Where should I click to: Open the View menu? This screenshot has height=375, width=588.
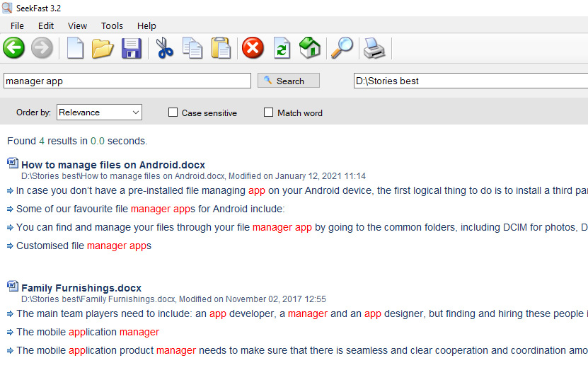77,26
